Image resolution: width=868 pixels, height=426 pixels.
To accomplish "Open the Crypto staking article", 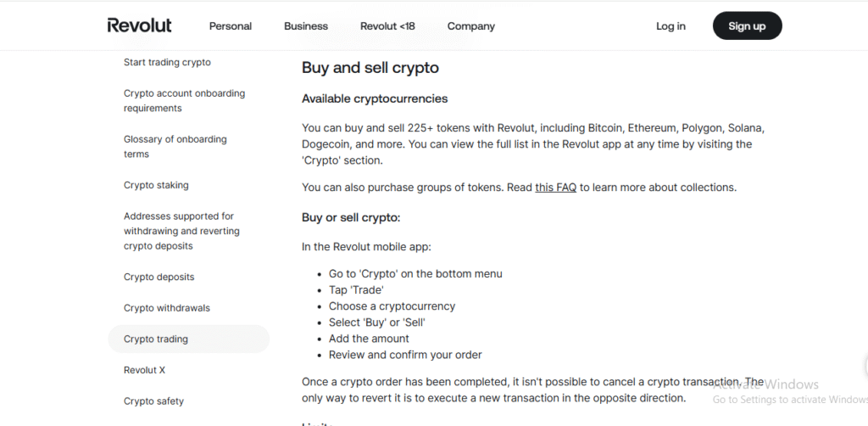I will click(x=156, y=185).
